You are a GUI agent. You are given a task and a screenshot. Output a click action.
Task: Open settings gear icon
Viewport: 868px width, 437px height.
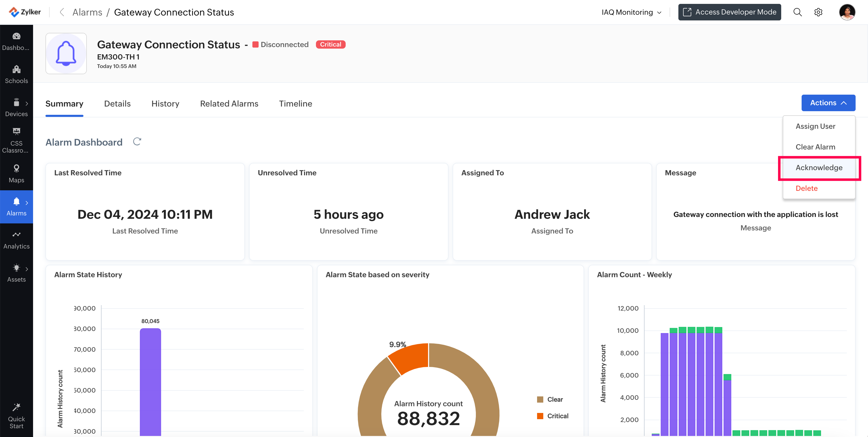coord(818,12)
